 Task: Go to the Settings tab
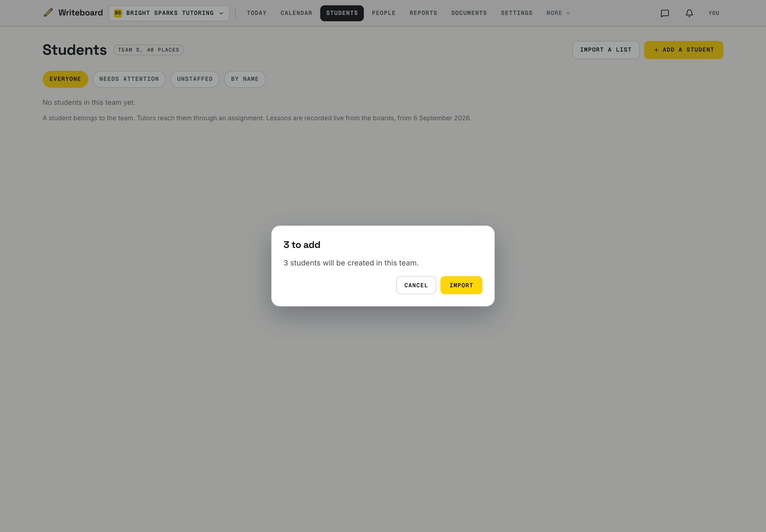[516, 13]
